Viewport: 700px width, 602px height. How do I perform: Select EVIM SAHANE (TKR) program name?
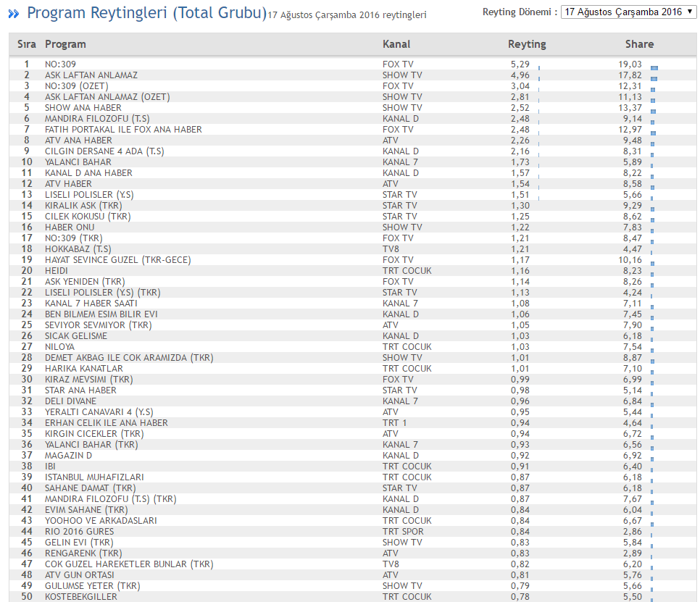pyautogui.click(x=86, y=509)
